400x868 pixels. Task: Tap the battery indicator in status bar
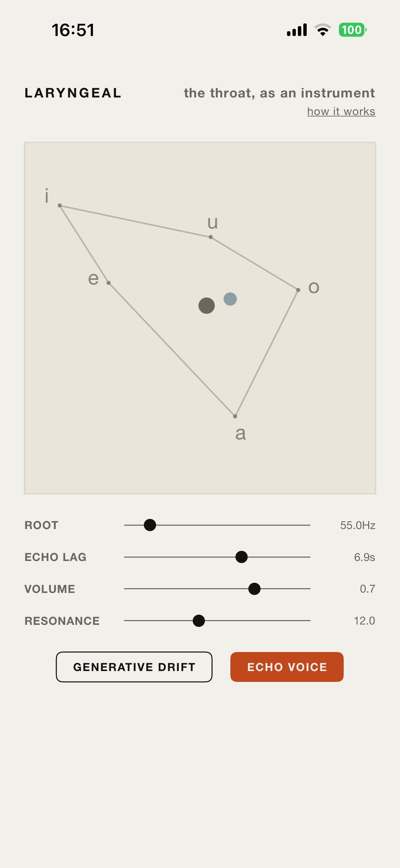(353, 30)
